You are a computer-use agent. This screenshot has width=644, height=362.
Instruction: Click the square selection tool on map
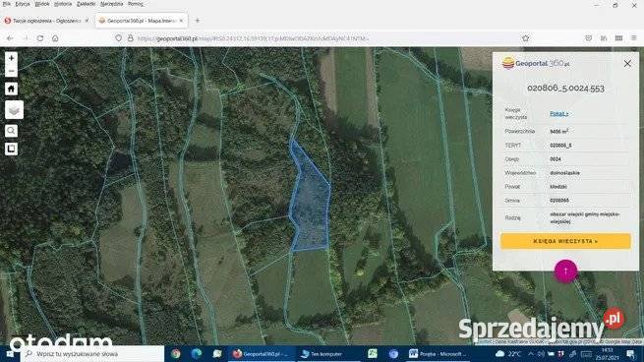coord(11,149)
